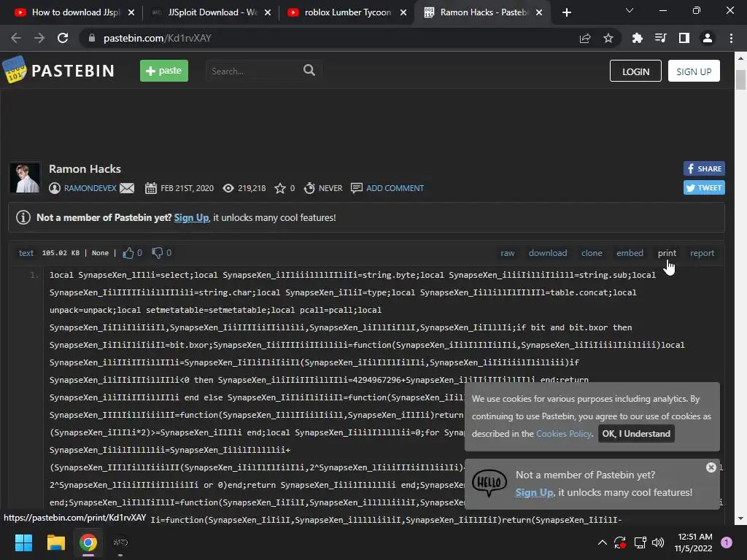This screenshot has height=560, width=747.
Task: Open the notification center badge
Action: coord(727,542)
